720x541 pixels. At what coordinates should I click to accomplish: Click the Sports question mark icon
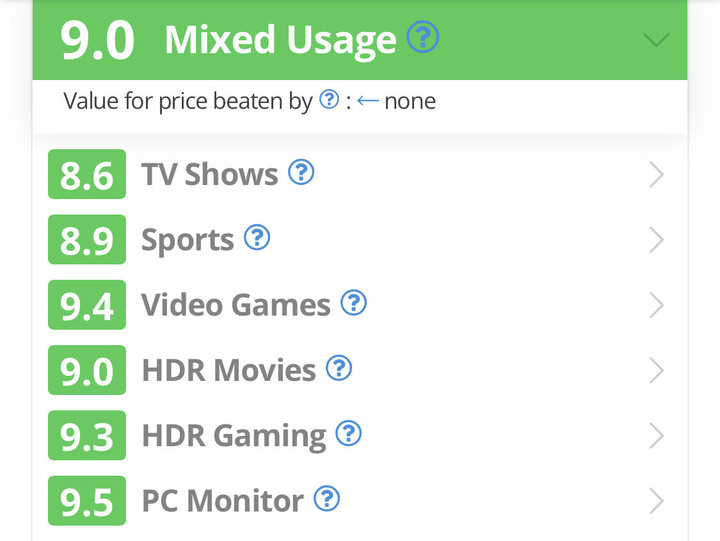tap(257, 237)
